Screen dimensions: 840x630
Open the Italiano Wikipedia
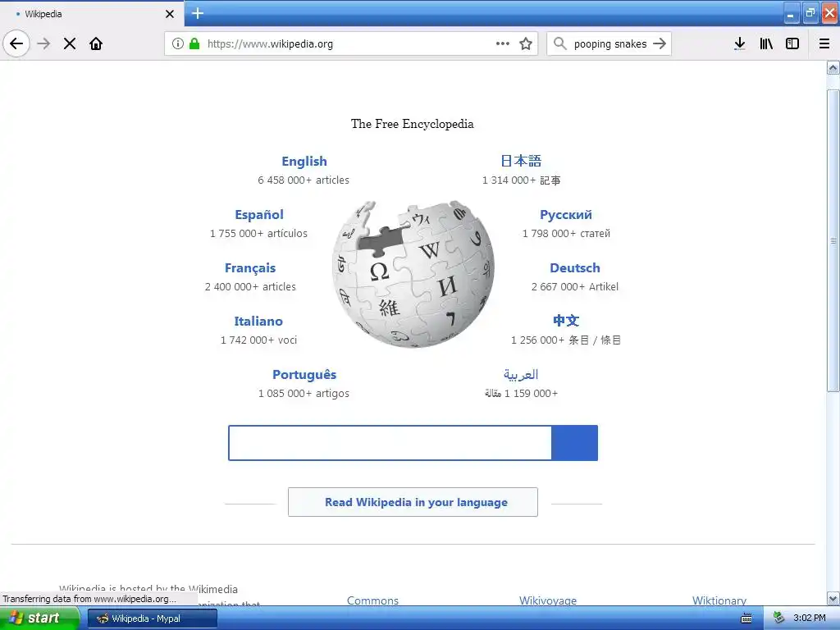(x=258, y=321)
